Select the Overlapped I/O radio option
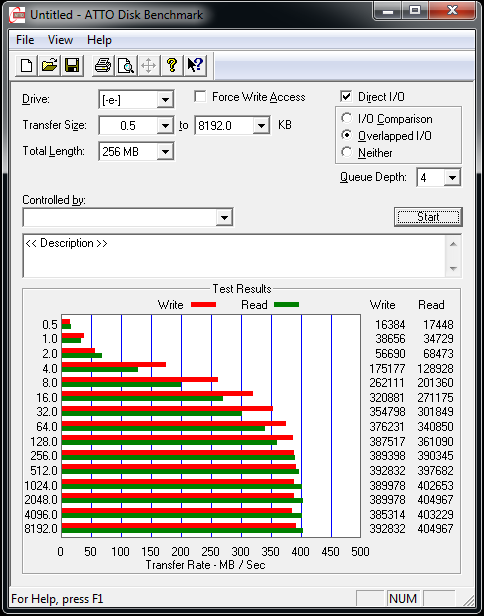The image size is (484, 616). [x=346, y=136]
